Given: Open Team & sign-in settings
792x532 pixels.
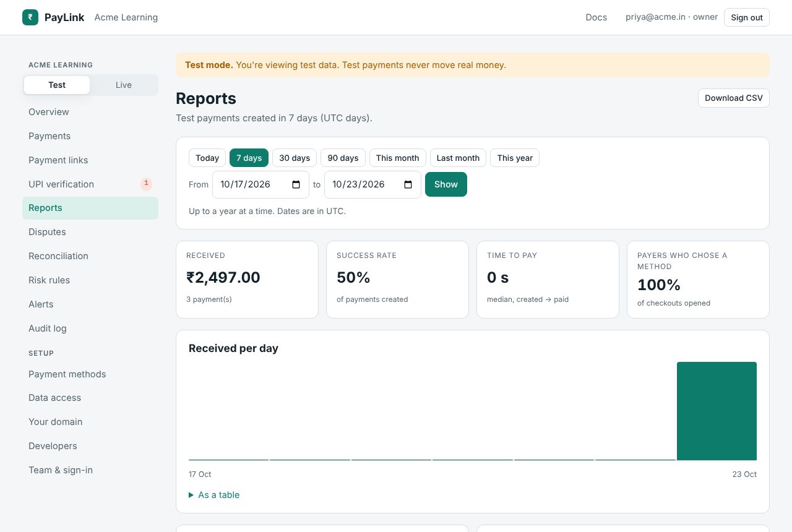Looking at the screenshot, I should (x=90, y=470).
